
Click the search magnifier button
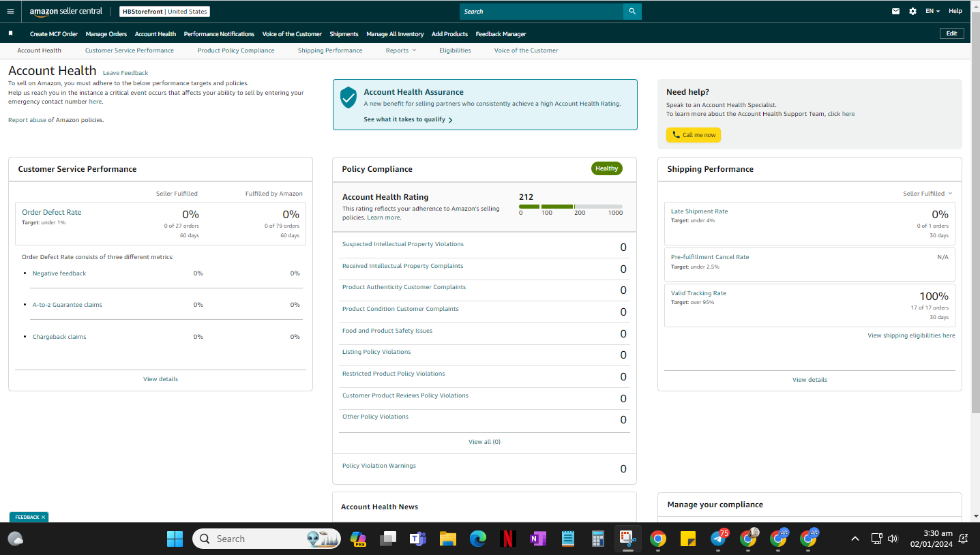pos(632,11)
